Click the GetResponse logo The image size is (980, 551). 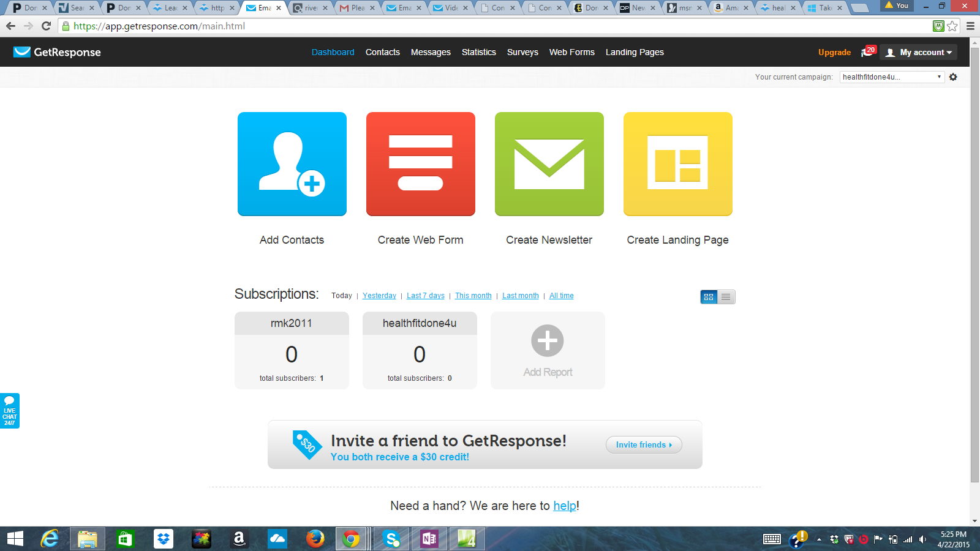(57, 52)
